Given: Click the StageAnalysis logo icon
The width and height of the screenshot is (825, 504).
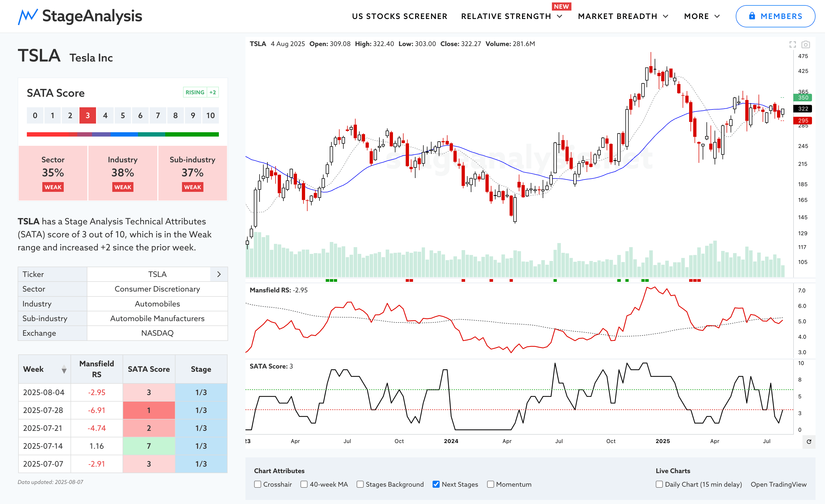Looking at the screenshot, I should 27,16.
